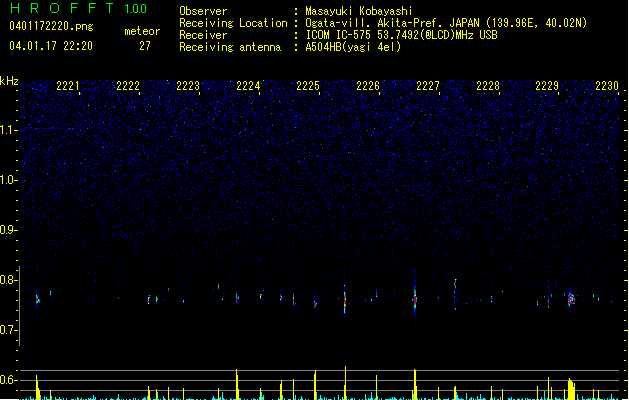The height and width of the screenshot is (400, 629).
Task: Click the 2230 time marker
Action: pos(607,85)
